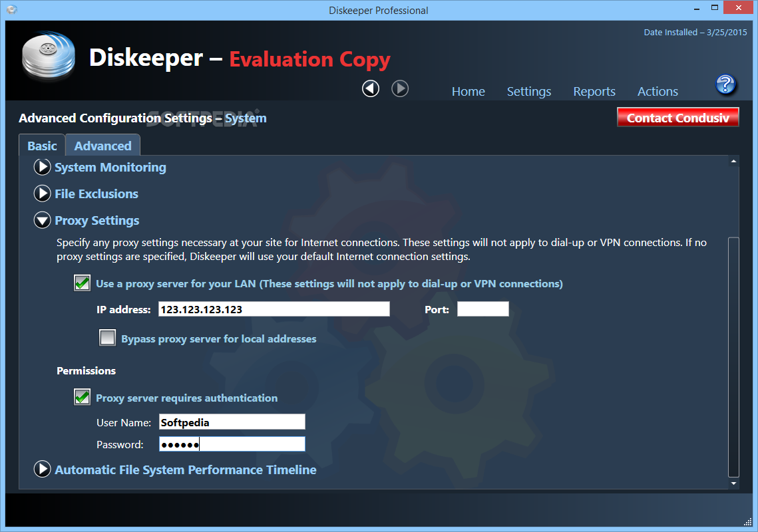Image resolution: width=758 pixels, height=532 pixels.
Task: Click the Permissions label
Action: (x=86, y=370)
